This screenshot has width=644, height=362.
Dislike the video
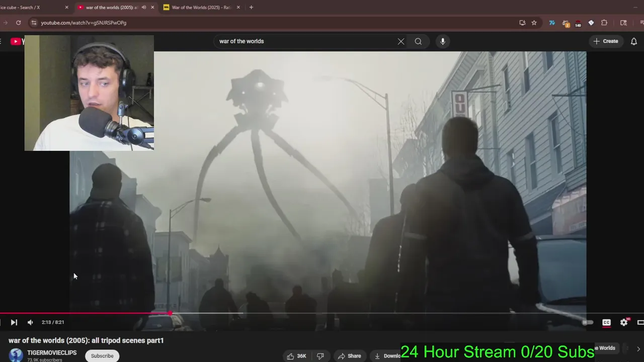point(320,356)
